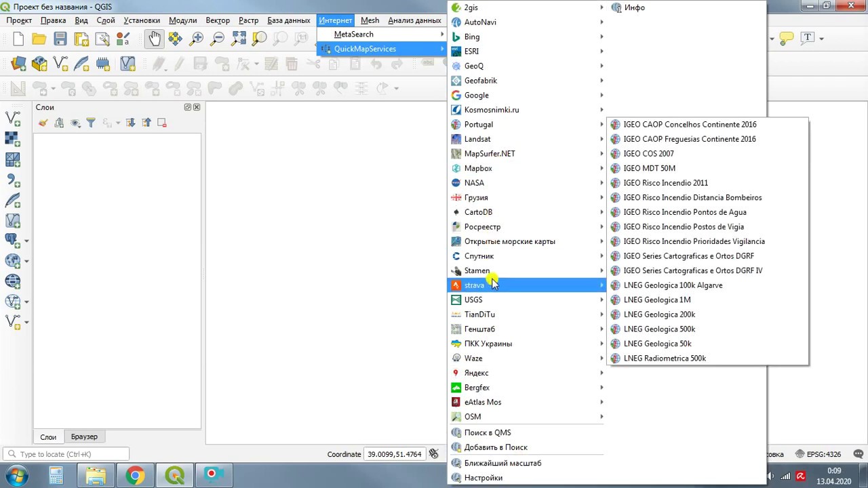This screenshot has height=488, width=868.
Task: Open dropdown arrow beside Add WFS layer icon
Action: [x=26, y=301]
